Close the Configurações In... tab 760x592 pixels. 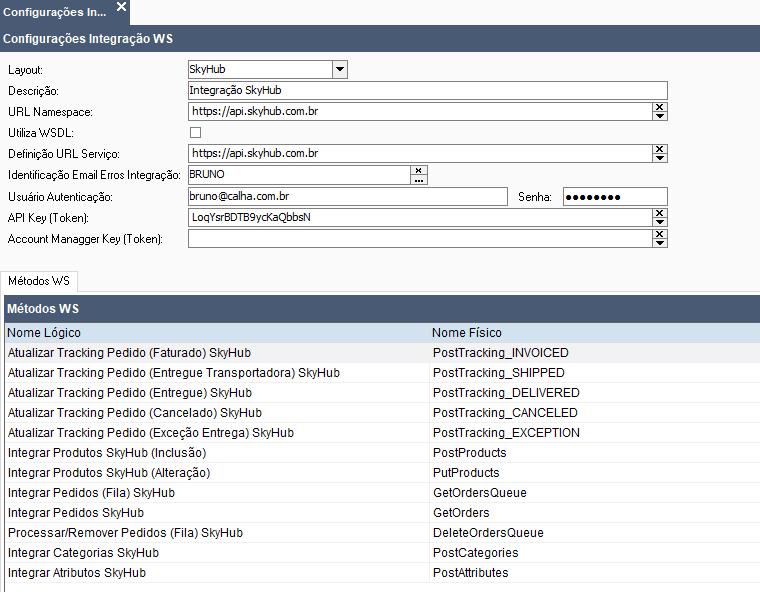pyautogui.click(x=121, y=7)
